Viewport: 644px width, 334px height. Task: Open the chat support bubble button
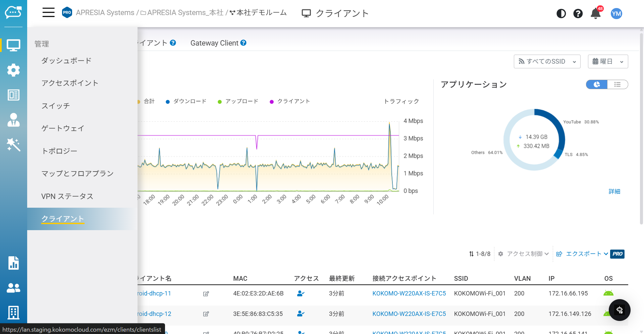[x=620, y=310]
